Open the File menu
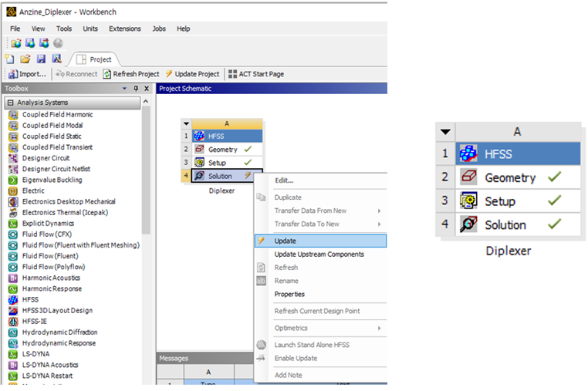 pyautogui.click(x=15, y=29)
